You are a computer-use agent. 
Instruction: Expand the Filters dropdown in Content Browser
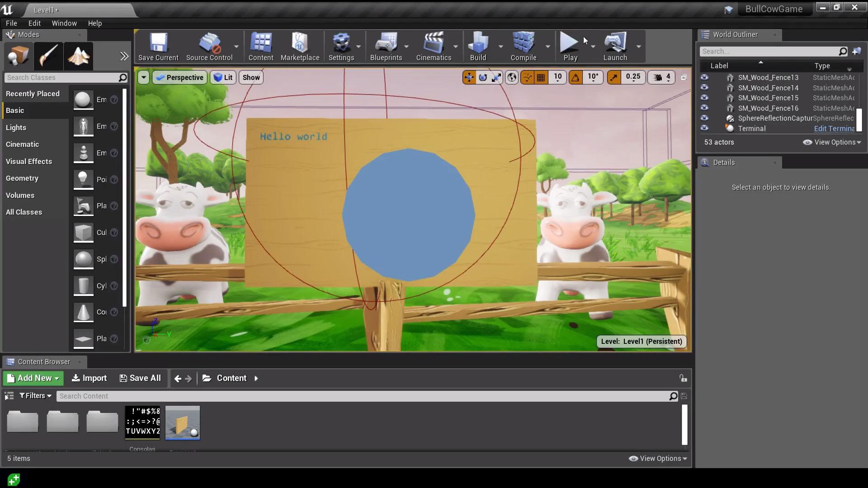tap(35, 396)
